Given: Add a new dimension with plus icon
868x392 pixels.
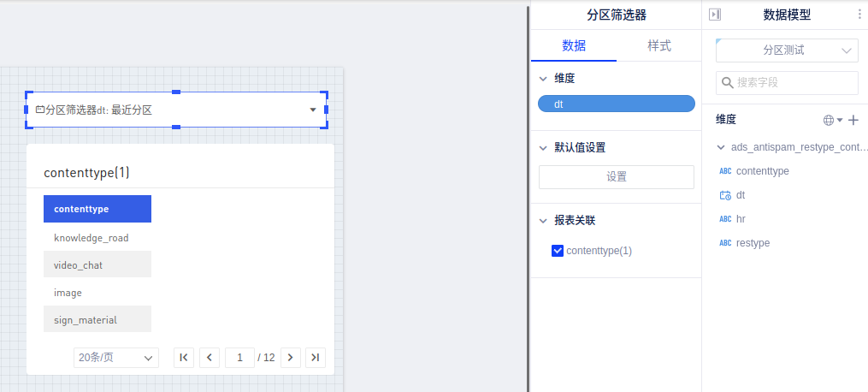Looking at the screenshot, I should (x=853, y=120).
